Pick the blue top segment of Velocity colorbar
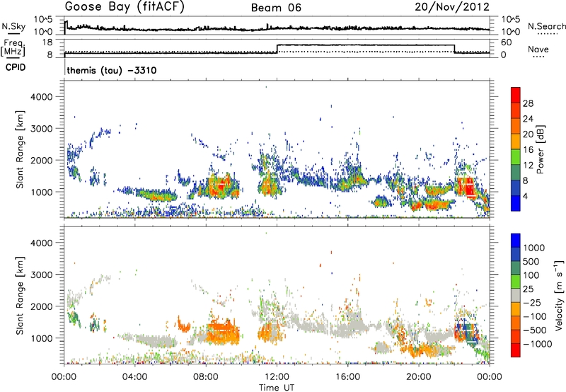The width and height of the screenshot is (566, 392). [516, 241]
